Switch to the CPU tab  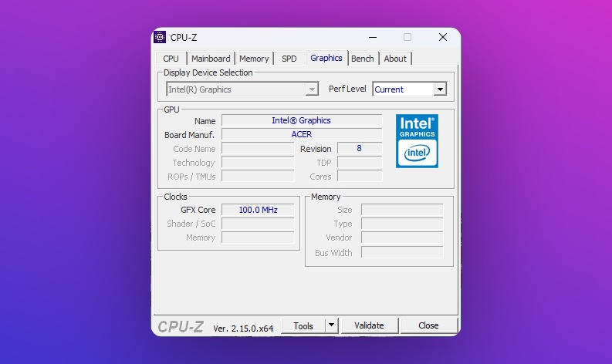(171, 59)
